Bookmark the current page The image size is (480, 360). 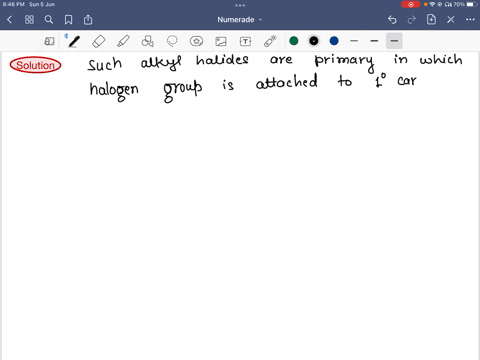coord(68,20)
